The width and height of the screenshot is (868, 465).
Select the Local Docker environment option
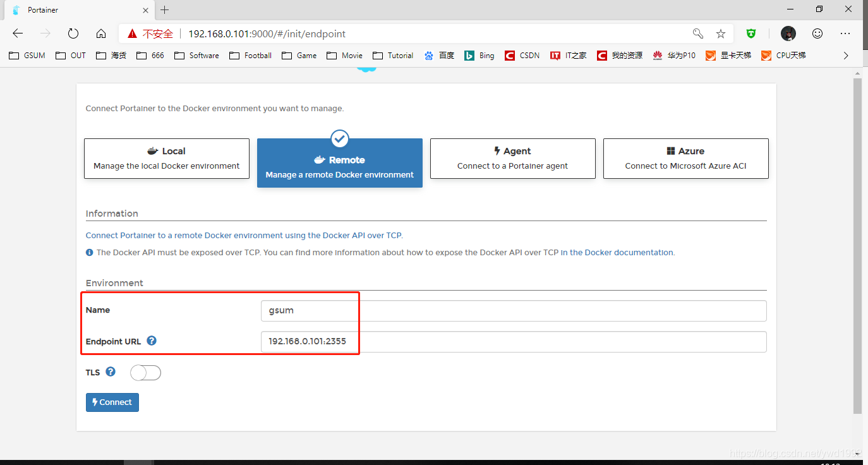(167, 159)
